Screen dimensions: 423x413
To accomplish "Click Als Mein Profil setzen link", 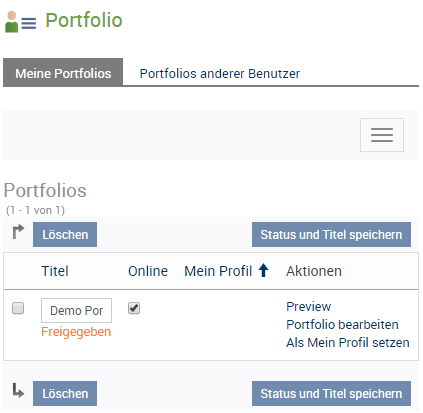I will pos(348,343).
